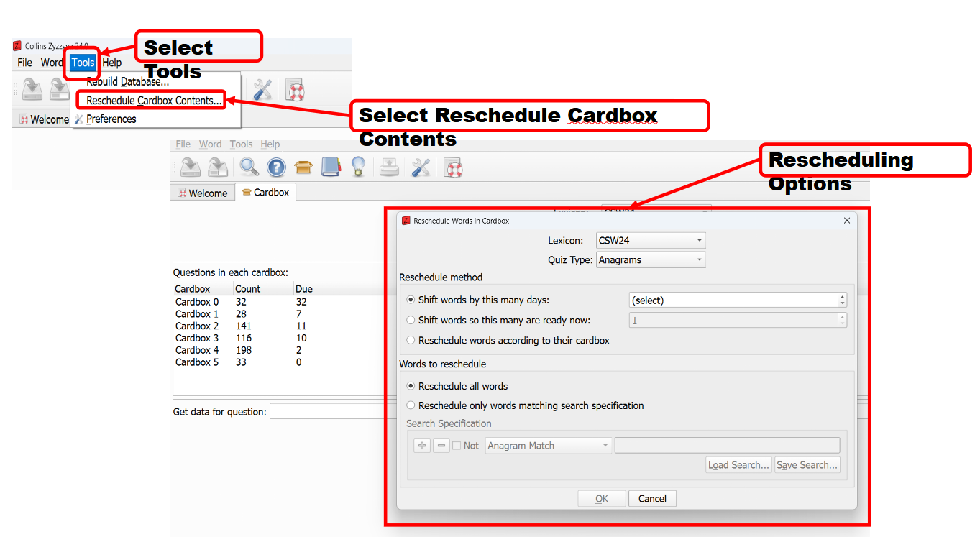This screenshot has height=542, width=980.
Task: Choose 'Reschedule Cardbox Contents...' from Tools menu
Action: [x=153, y=101]
